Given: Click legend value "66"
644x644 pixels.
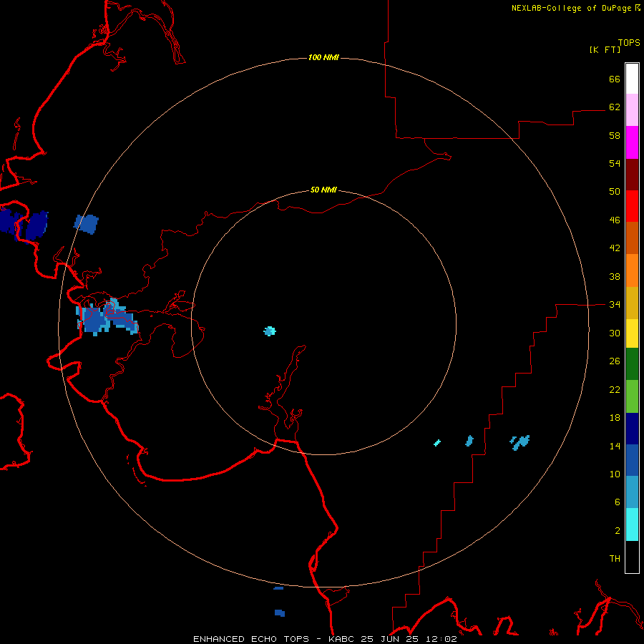Looking at the screenshot, I should pyautogui.click(x=615, y=79).
